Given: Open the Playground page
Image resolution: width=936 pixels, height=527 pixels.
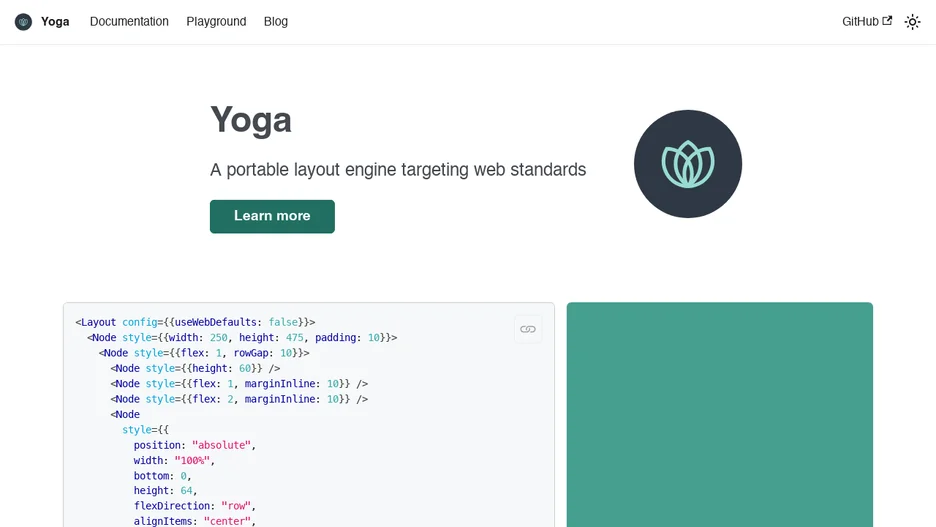Looking at the screenshot, I should click(216, 21).
